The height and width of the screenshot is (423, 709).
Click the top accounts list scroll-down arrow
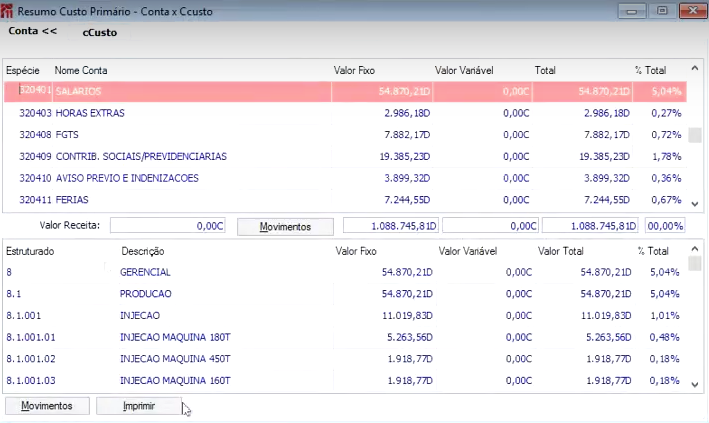[x=695, y=204]
